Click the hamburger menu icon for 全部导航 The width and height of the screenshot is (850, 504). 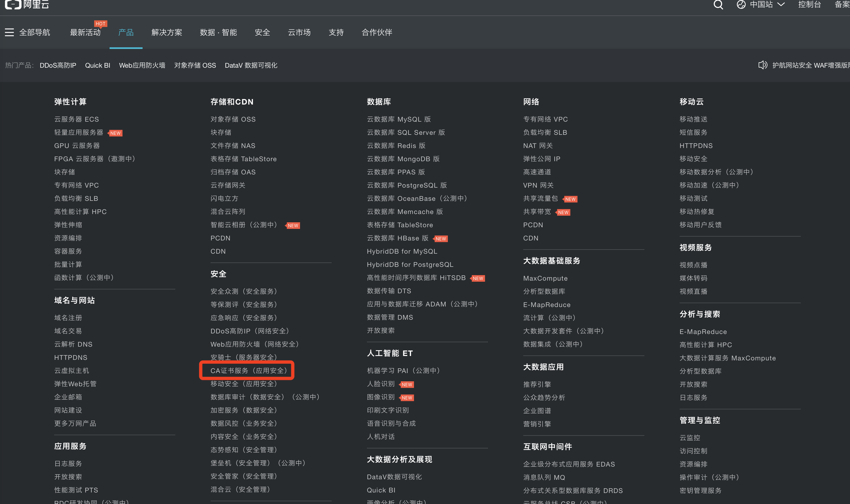click(x=9, y=33)
